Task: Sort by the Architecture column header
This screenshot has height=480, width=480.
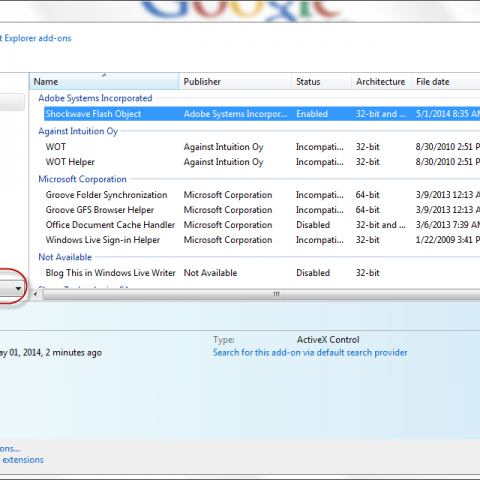Action: point(381,81)
